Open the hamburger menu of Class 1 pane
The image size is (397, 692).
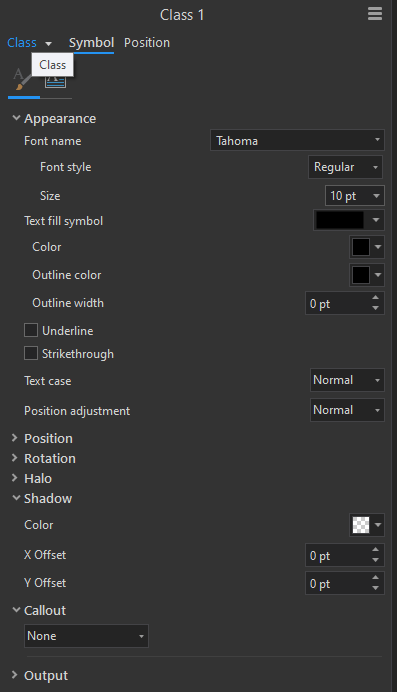point(375,14)
